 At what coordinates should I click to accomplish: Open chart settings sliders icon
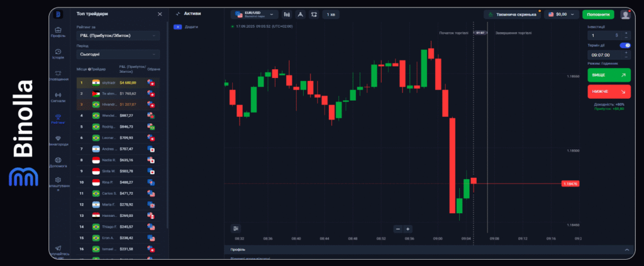236,228
